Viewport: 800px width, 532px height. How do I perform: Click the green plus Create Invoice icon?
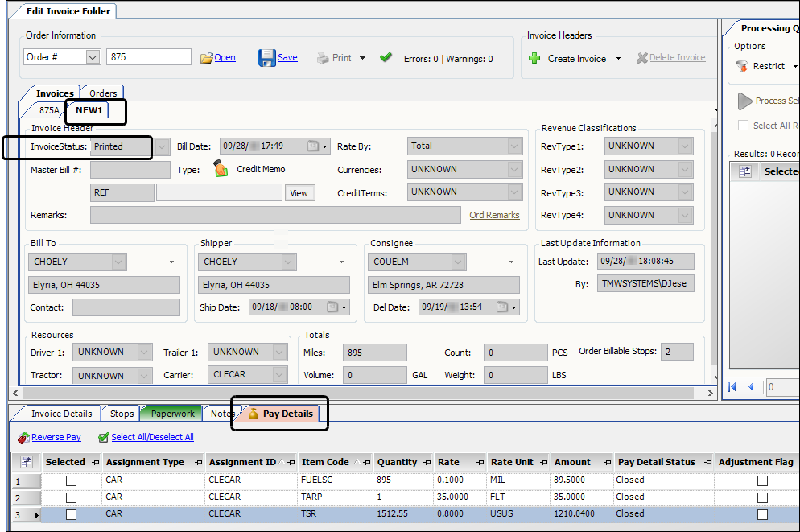pos(534,58)
